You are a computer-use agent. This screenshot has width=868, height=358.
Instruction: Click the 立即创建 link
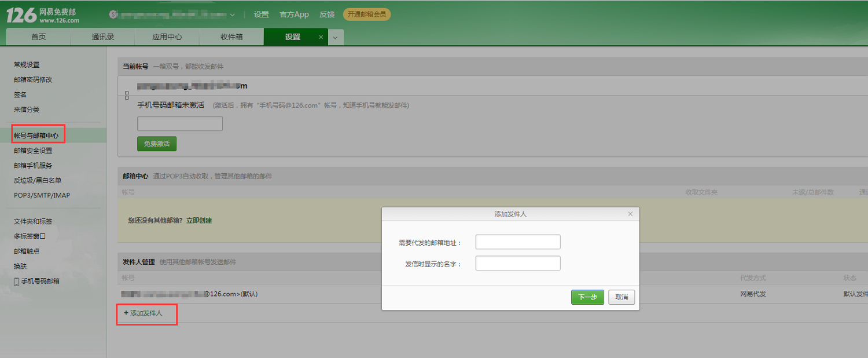click(199, 221)
